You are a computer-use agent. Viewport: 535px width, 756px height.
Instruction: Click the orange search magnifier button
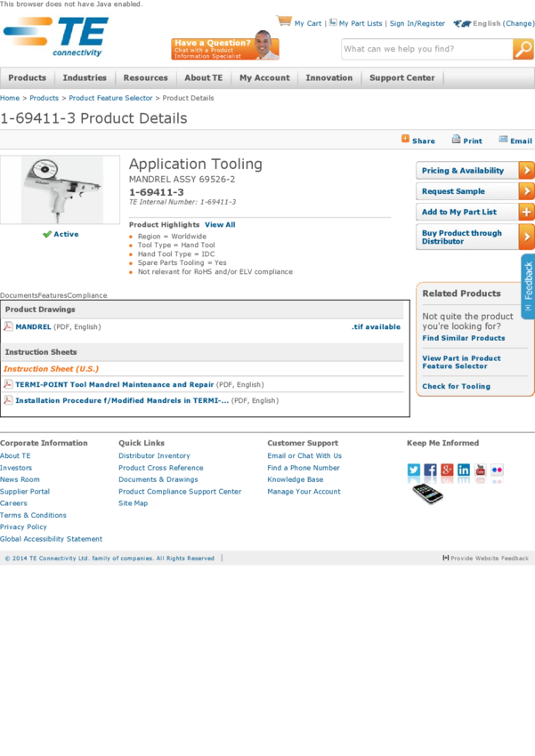(x=523, y=50)
